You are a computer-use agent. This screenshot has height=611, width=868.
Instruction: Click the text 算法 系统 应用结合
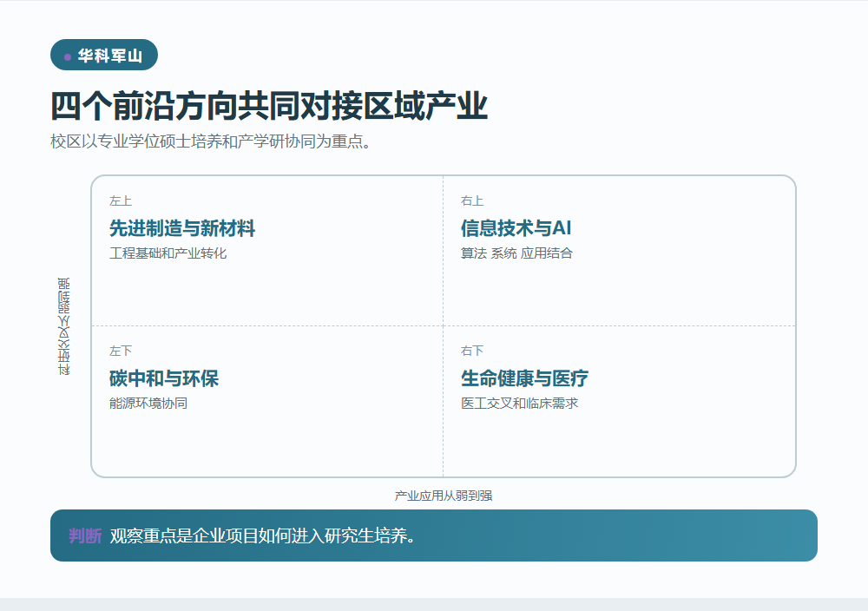(516, 253)
